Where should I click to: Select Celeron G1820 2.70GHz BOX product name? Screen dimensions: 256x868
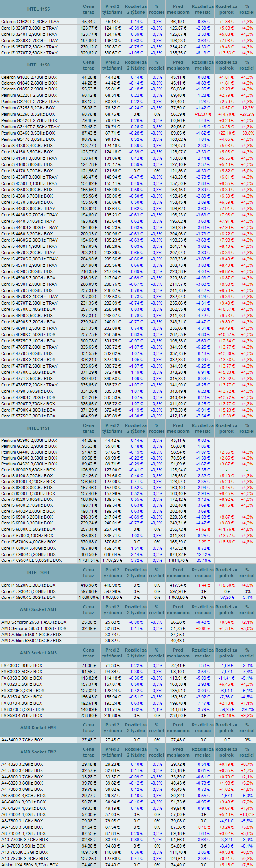click(29, 77)
